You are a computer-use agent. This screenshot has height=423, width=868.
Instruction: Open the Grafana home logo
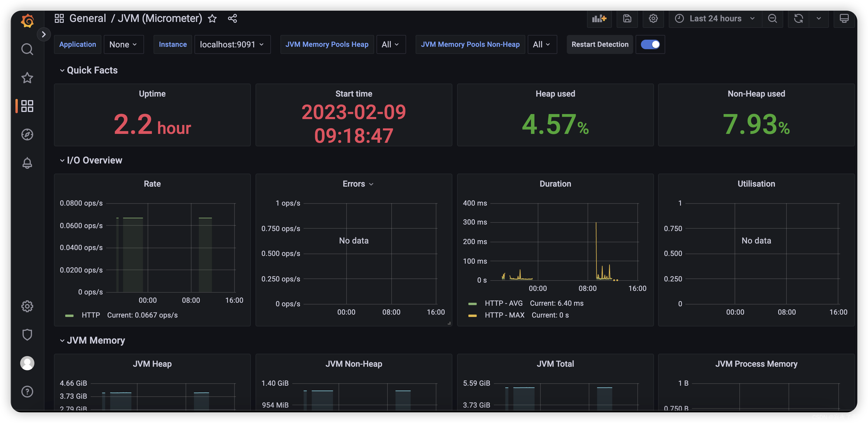tap(27, 21)
